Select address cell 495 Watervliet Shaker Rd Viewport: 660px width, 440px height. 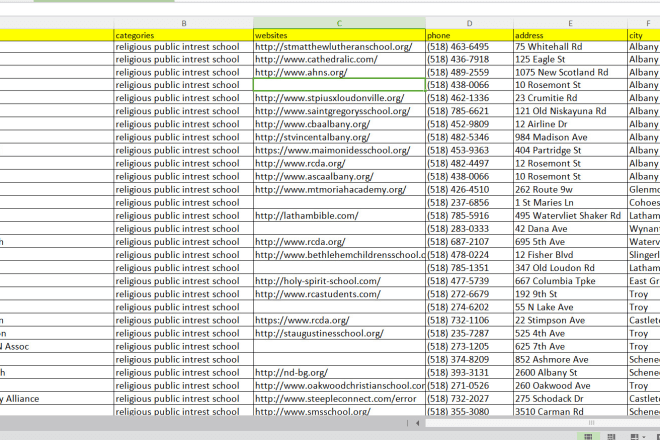coord(570,216)
